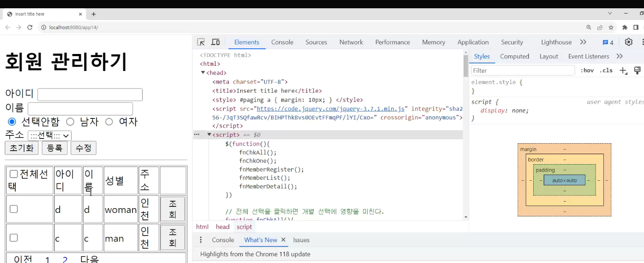644x263 pixels.
Task: Share this page icon
Action: (600, 27)
